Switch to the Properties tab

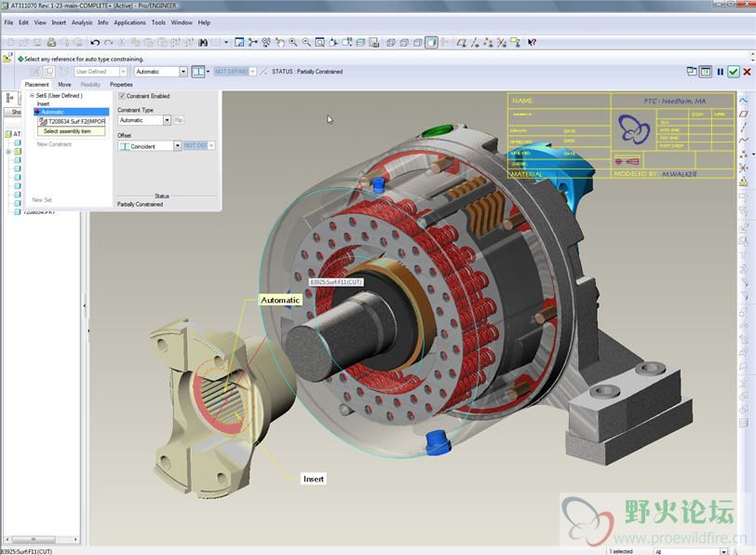coord(121,85)
